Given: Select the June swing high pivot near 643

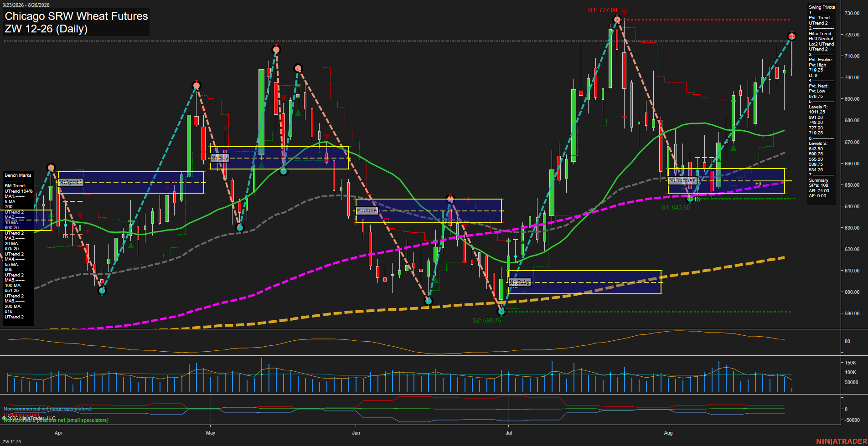Looking at the screenshot, I should [450, 199].
